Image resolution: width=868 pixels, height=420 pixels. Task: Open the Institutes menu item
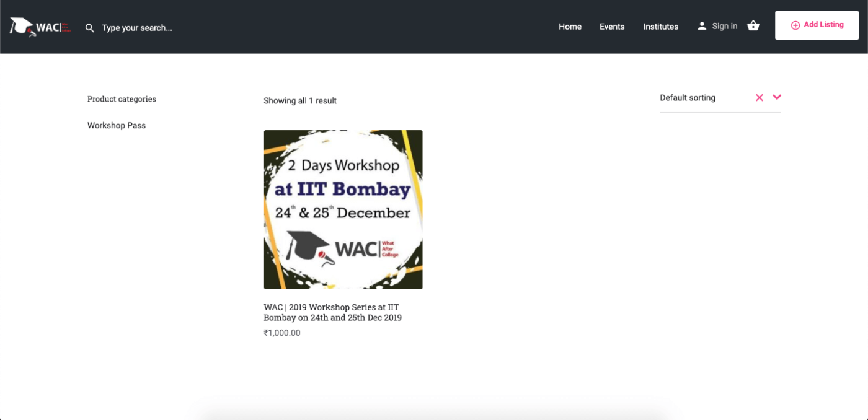(x=660, y=27)
